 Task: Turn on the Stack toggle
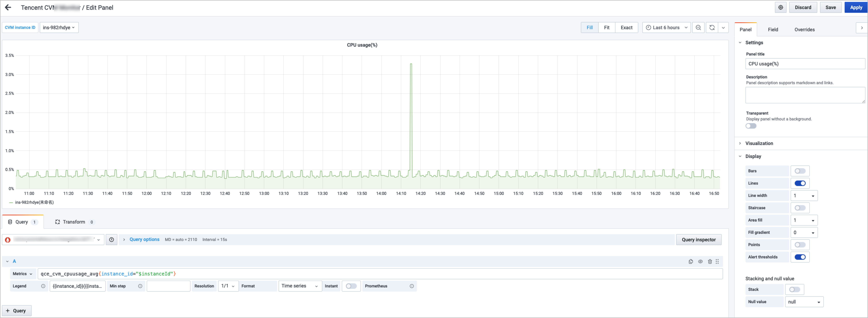click(x=795, y=289)
